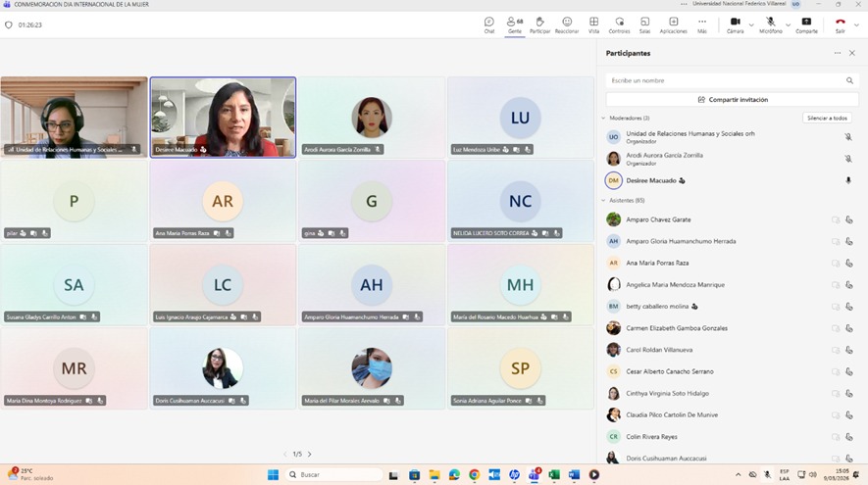Viewport: 868px width, 485px height.
Task: Open File Explorer from taskbar
Action: point(434,474)
